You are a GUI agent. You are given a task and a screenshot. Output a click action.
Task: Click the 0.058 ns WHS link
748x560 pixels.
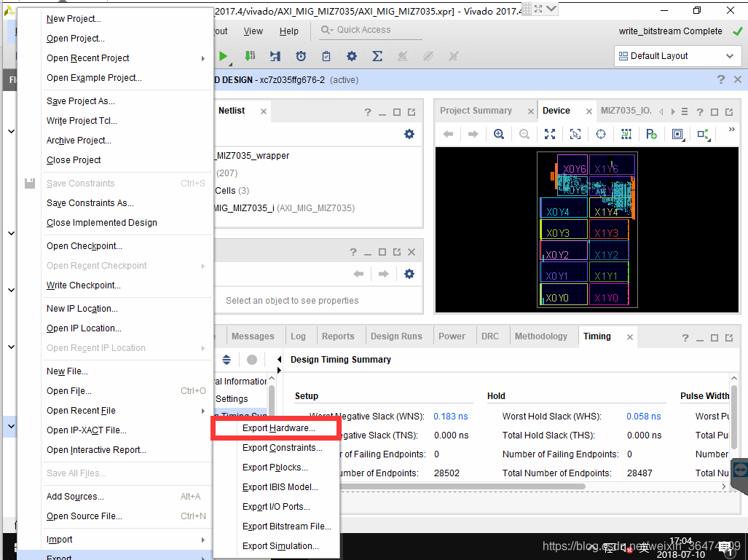pyautogui.click(x=643, y=417)
